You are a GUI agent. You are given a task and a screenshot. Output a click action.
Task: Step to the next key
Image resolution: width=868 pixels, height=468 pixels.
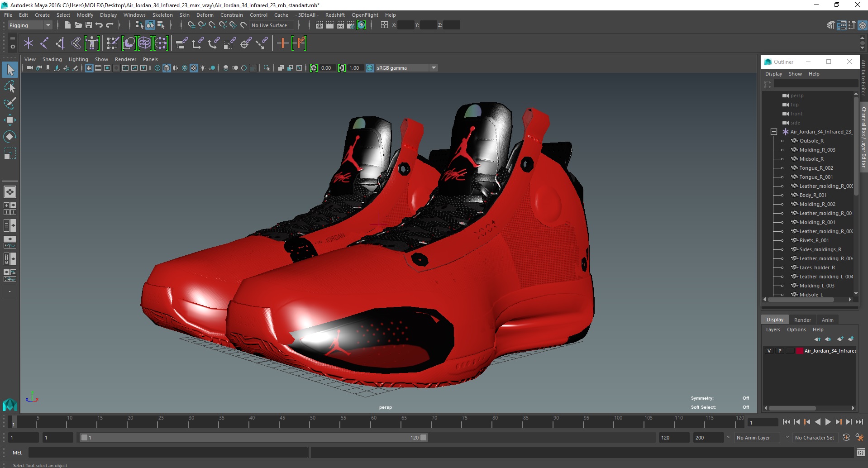[x=839, y=422]
